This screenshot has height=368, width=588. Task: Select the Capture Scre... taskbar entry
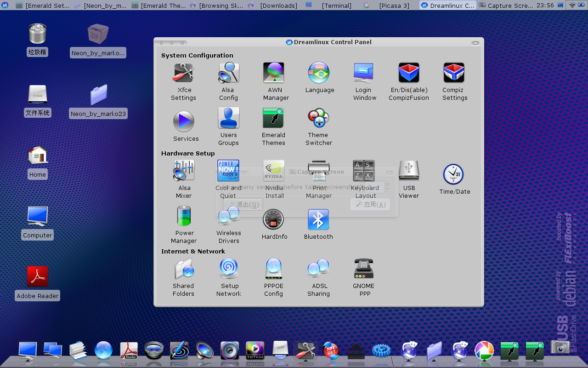[x=506, y=6]
